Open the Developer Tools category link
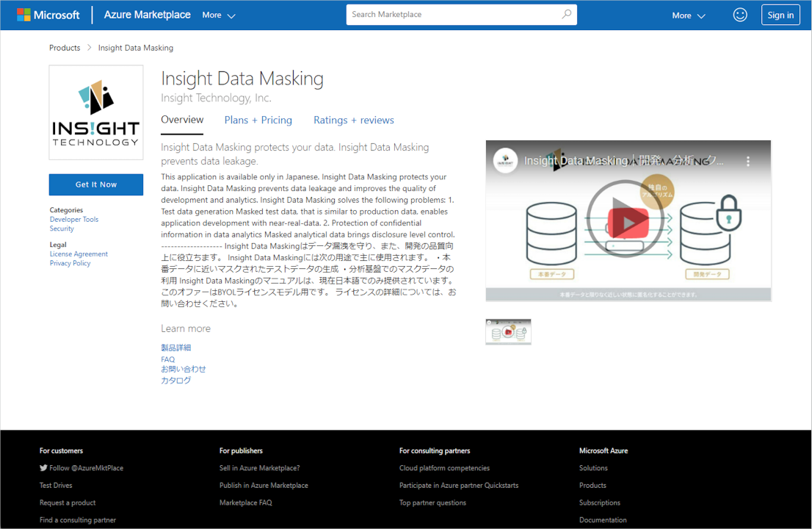The height and width of the screenshot is (529, 812). pyautogui.click(x=74, y=219)
